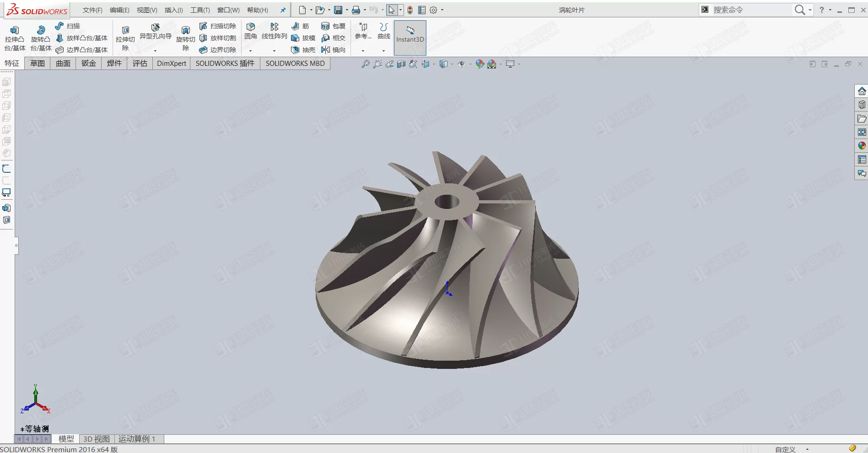Screen dimensions: 868x453
Task: Open the Hole Wizard (异型孔向导)
Action: (x=155, y=32)
